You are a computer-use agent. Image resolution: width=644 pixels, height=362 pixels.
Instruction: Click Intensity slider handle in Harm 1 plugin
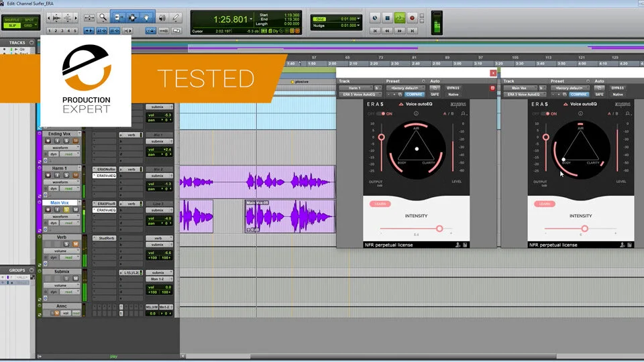439,228
